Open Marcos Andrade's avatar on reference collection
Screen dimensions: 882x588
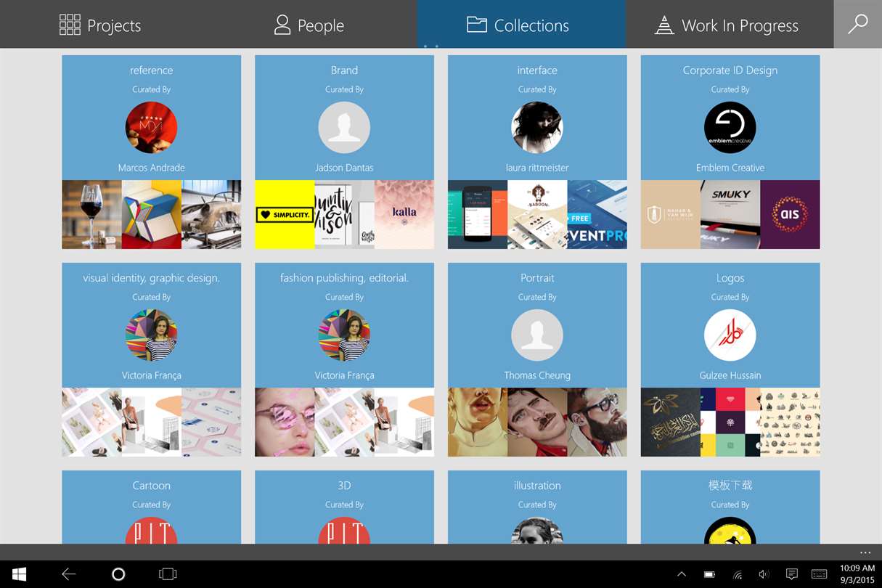(152, 127)
